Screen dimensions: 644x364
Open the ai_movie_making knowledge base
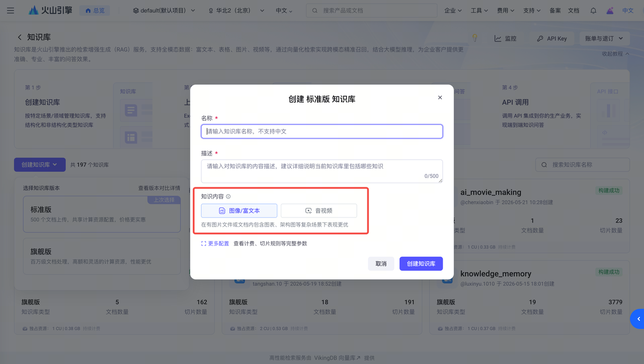[x=491, y=192]
